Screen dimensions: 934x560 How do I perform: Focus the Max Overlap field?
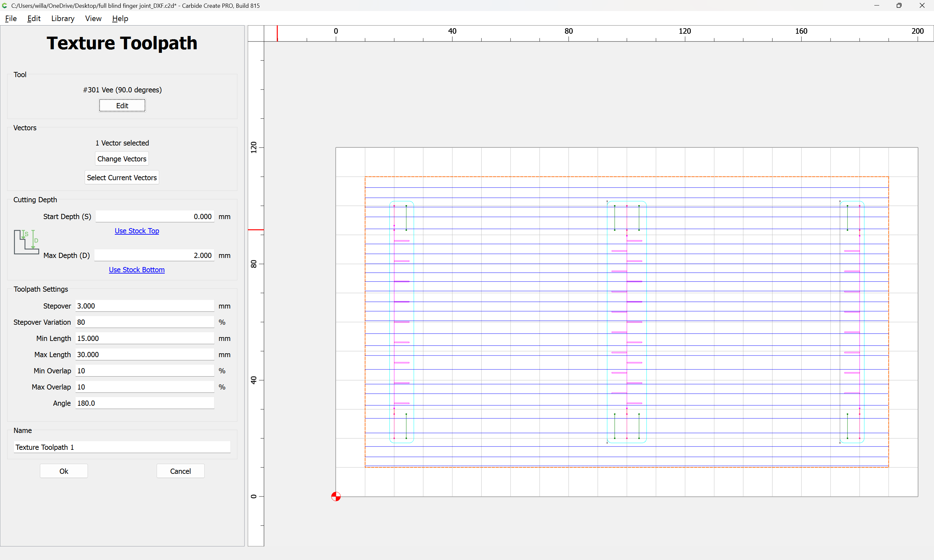pos(145,387)
